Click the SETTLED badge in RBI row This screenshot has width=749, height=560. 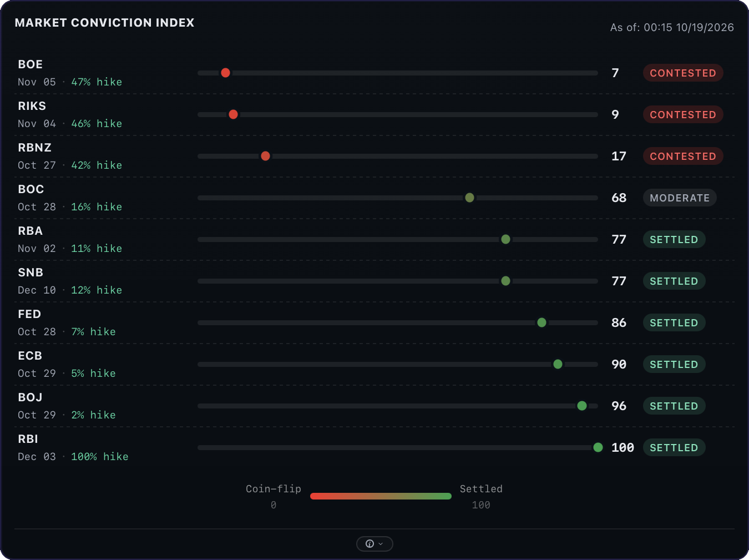(x=674, y=447)
